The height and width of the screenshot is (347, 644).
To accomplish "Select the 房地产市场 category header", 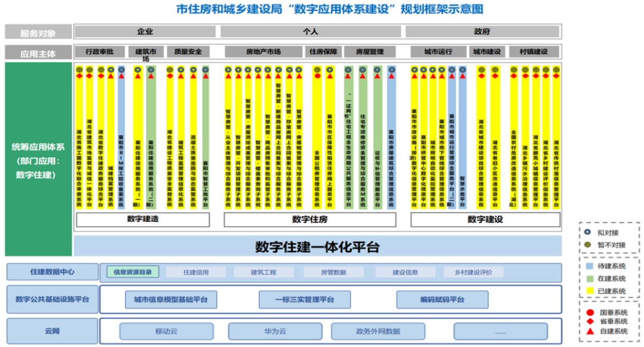I will click(263, 52).
